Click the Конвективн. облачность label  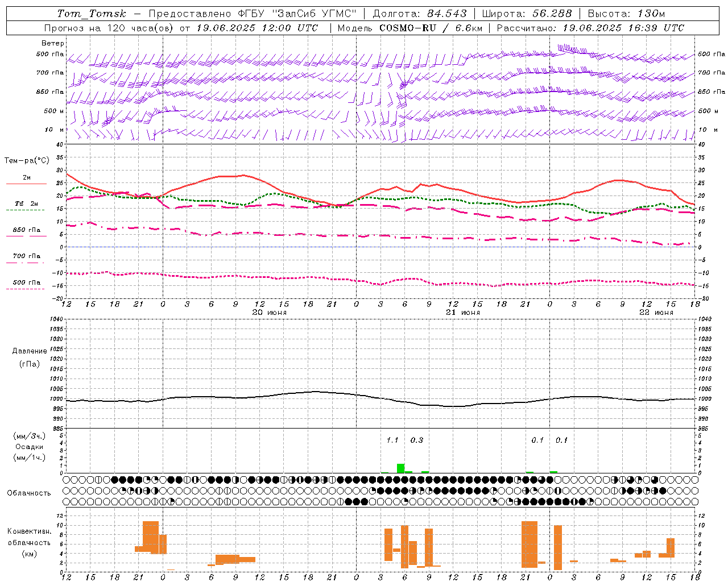tap(30, 537)
